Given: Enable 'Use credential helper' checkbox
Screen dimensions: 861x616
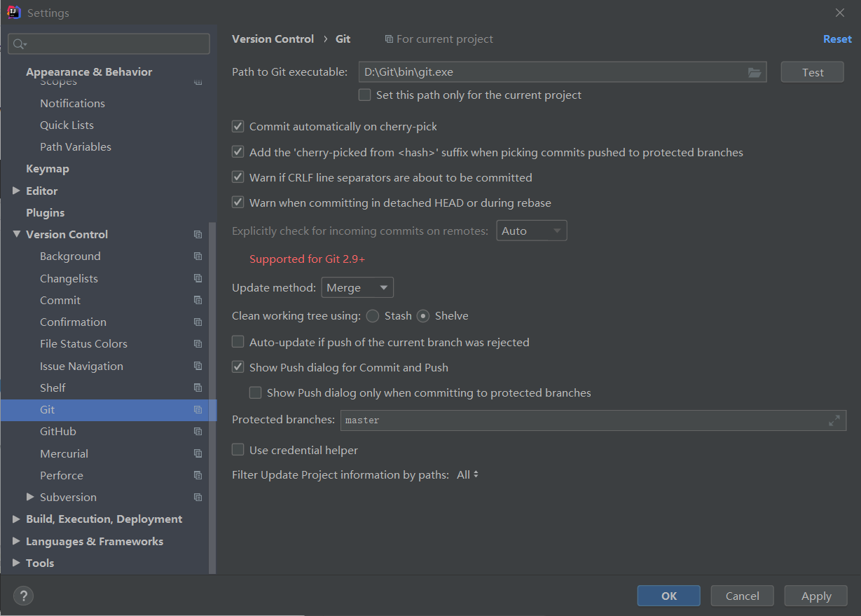Looking at the screenshot, I should pos(237,450).
